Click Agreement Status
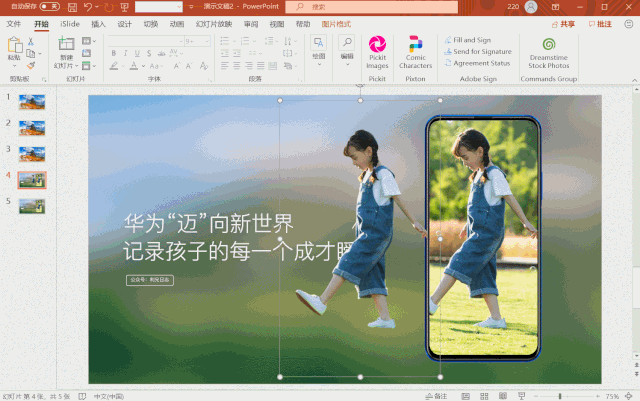The height and width of the screenshot is (401, 640). click(x=477, y=63)
